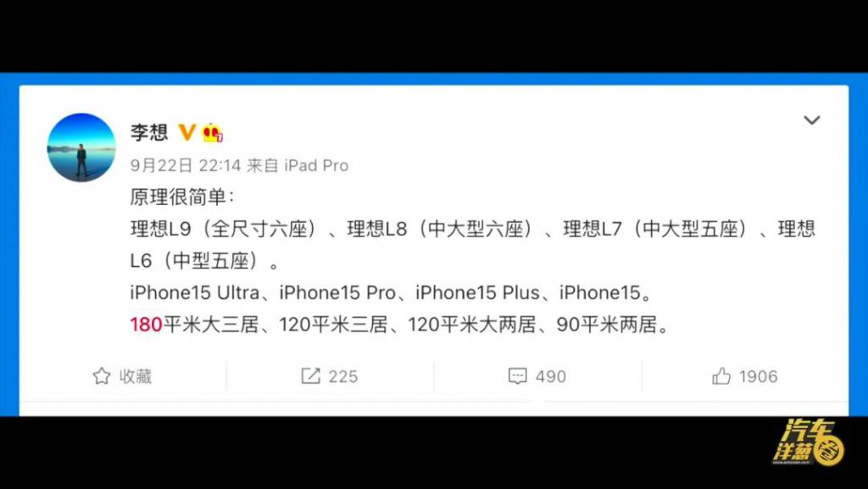Click the post text 原理很简单

point(182,197)
